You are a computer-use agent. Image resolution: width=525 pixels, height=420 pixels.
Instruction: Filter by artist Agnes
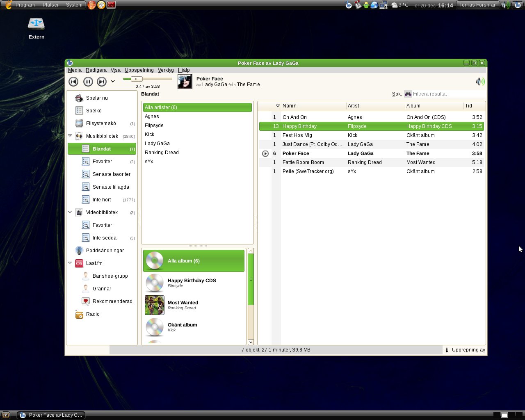(197, 116)
